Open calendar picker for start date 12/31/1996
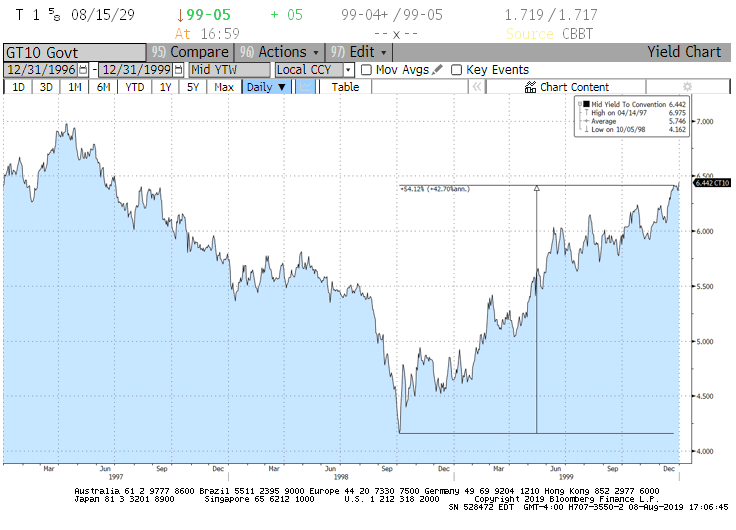 82,70
